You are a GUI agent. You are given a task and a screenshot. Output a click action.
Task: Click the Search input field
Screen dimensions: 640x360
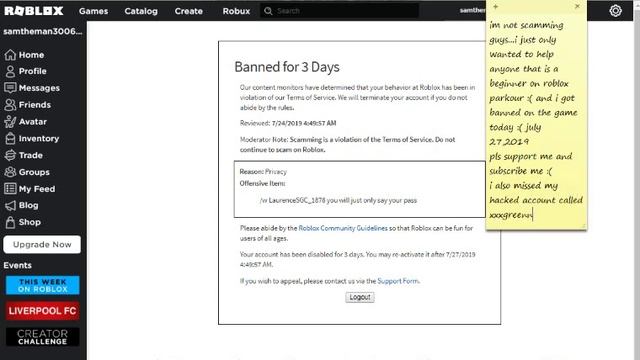point(340,11)
